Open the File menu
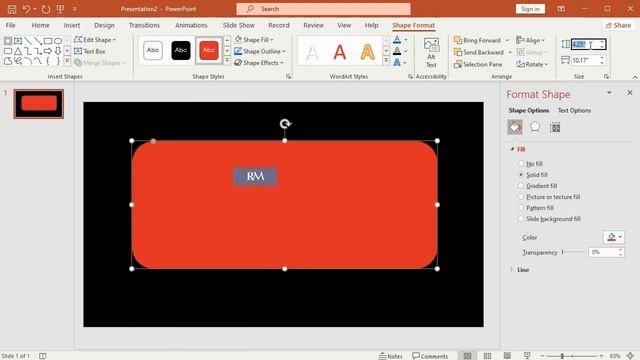Screen dimensions: 640x360 [x=11, y=25]
